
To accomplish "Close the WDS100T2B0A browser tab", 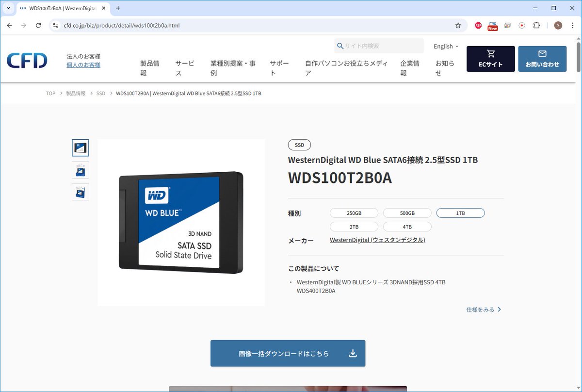I will [x=103, y=8].
